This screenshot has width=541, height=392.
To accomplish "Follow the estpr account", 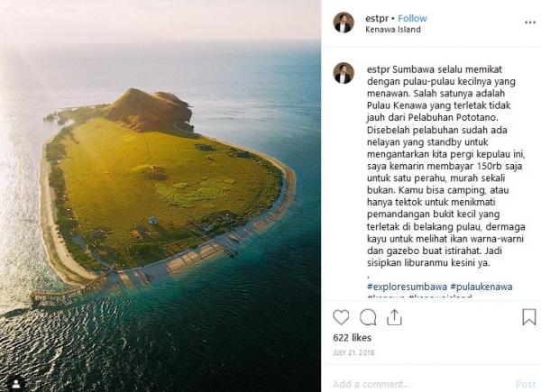I will click(412, 18).
